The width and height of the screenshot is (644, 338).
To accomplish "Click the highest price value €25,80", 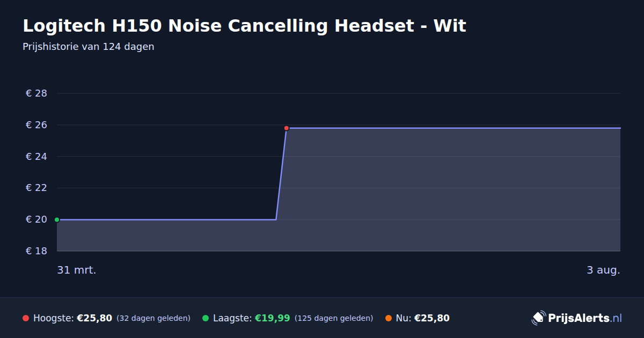I will 94,318.
